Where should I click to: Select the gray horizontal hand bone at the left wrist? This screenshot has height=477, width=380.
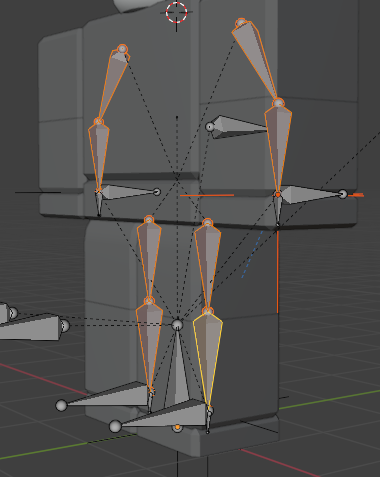click(x=129, y=192)
